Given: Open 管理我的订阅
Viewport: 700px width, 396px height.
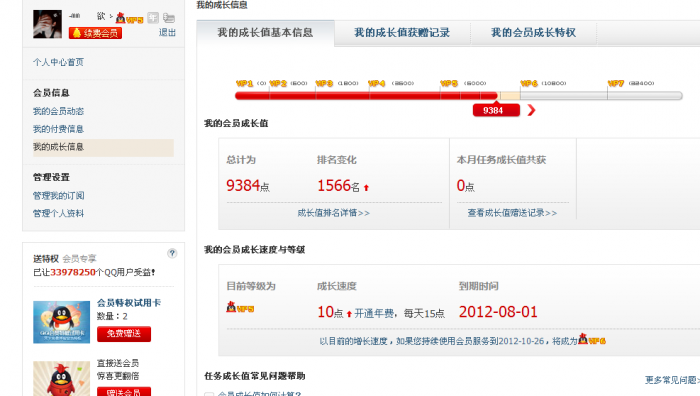Looking at the screenshot, I should tap(58, 196).
